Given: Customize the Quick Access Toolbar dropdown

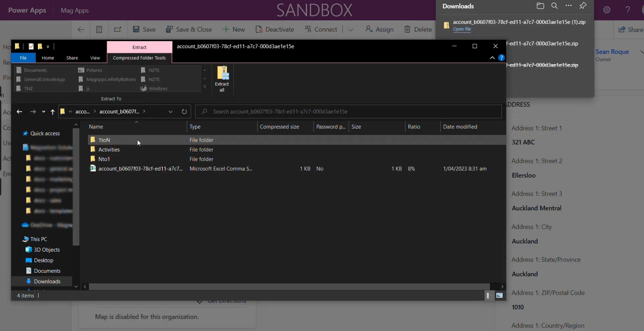Looking at the screenshot, I should (48, 46).
